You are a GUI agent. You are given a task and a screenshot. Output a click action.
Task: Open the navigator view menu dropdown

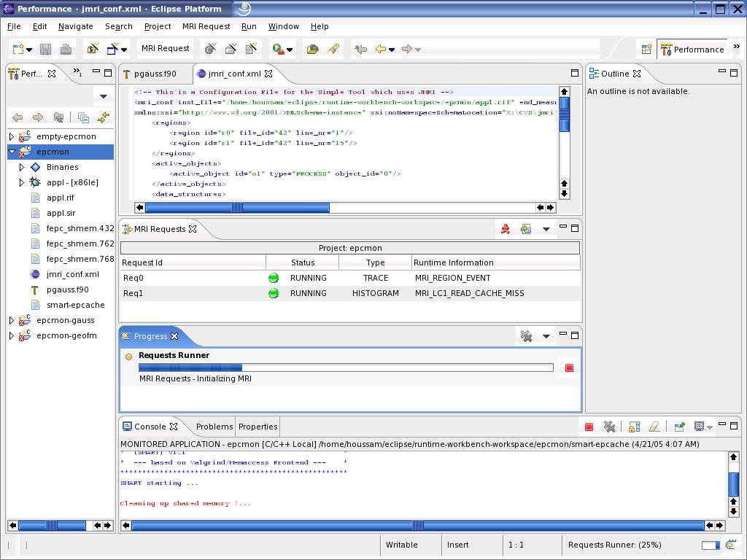click(x=104, y=96)
